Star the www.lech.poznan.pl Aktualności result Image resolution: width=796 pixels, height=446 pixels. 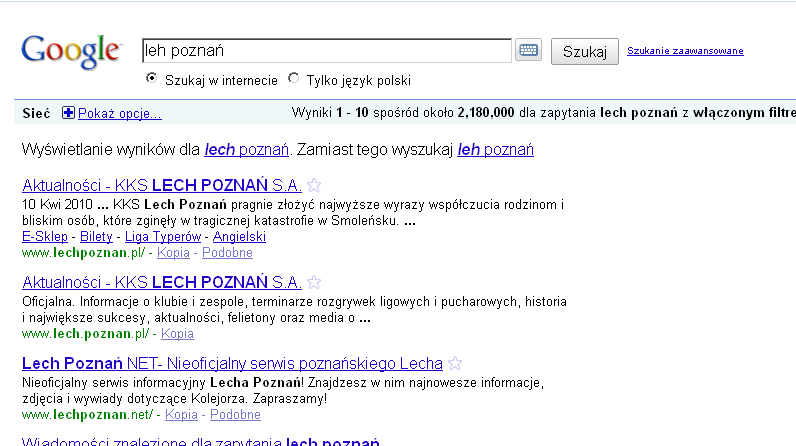(x=314, y=282)
